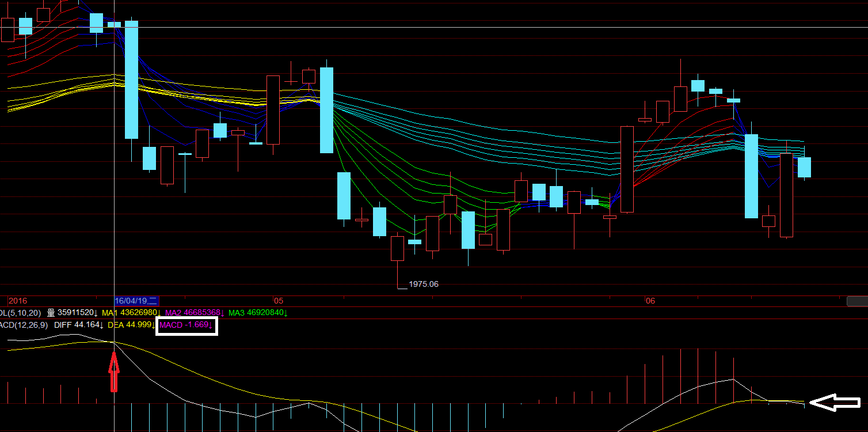
Task: Click the 2016 year label on time axis
Action: pyautogui.click(x=18, y=301)
